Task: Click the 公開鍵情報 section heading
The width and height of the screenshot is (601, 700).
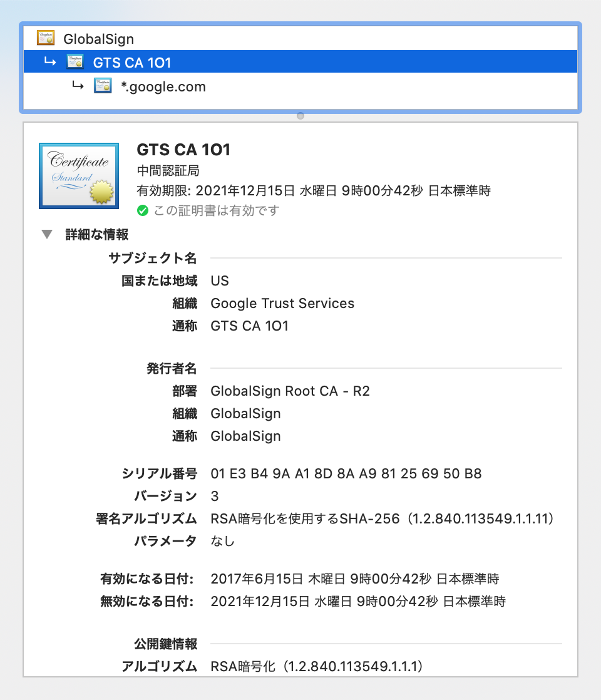Action: 166,644
